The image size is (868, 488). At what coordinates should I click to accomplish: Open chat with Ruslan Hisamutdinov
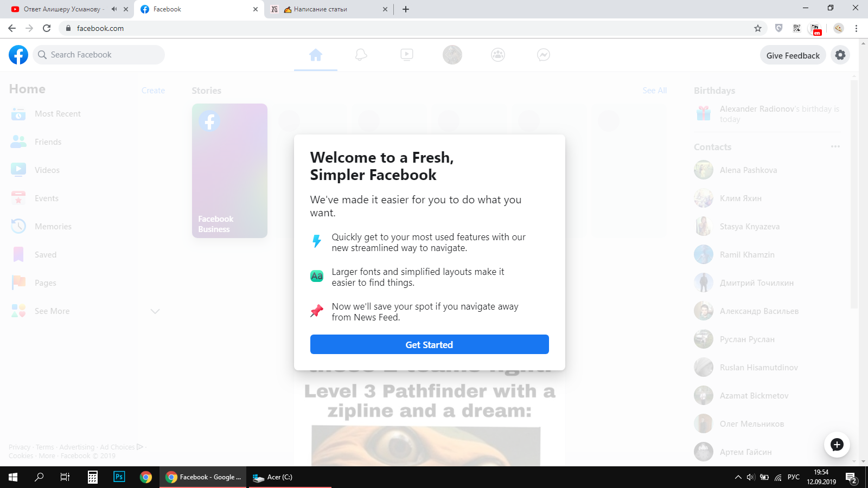[768, 368]
